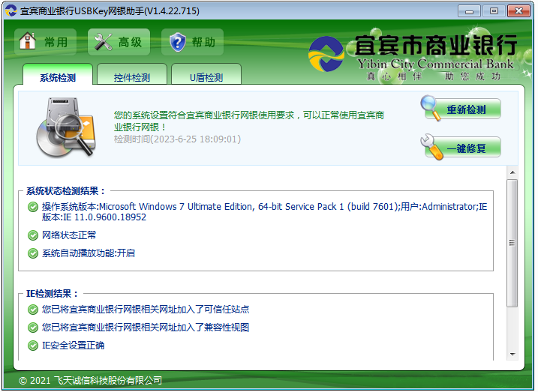This screenshot has height=392, width=538.
Task: Switch to the 控件检测 tab
Action: [x=131, y=77]
